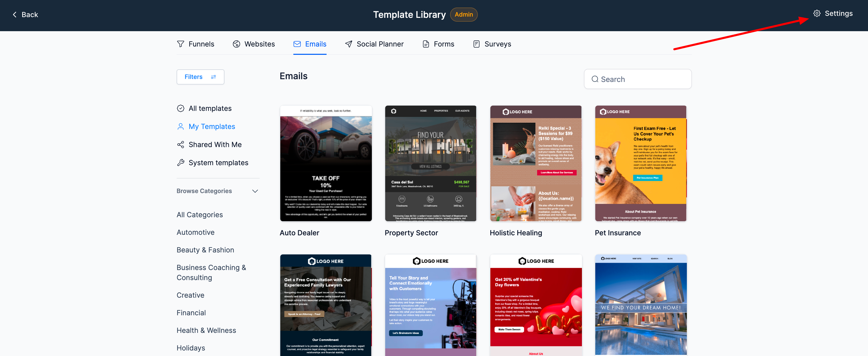
Task: Open the Pet Insurance template thumbnail
Action: click(640, 163)
